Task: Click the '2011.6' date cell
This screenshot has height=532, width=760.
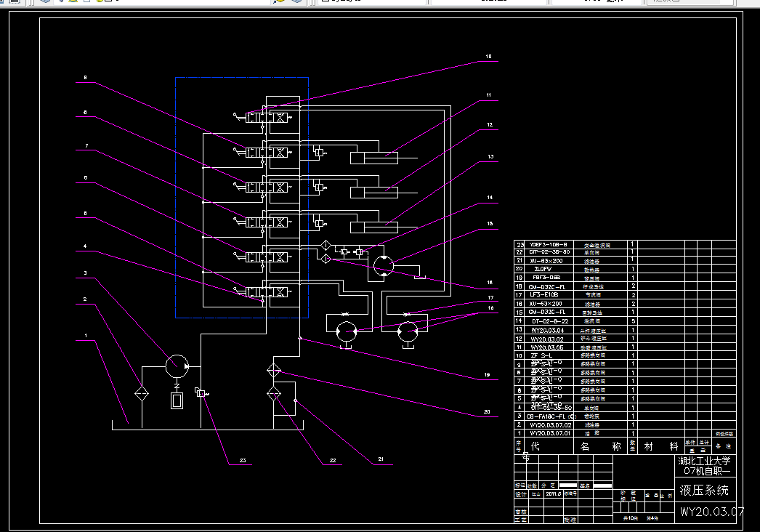Action: [x=554, y=493]
